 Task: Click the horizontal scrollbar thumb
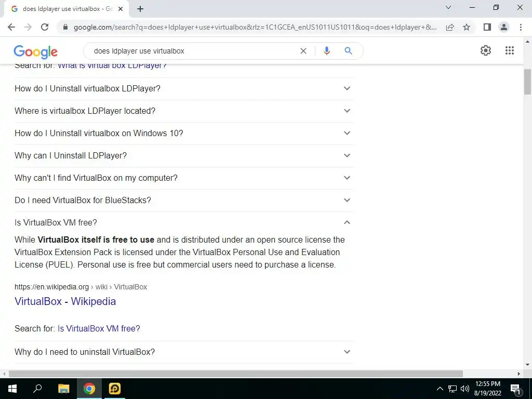236,374
